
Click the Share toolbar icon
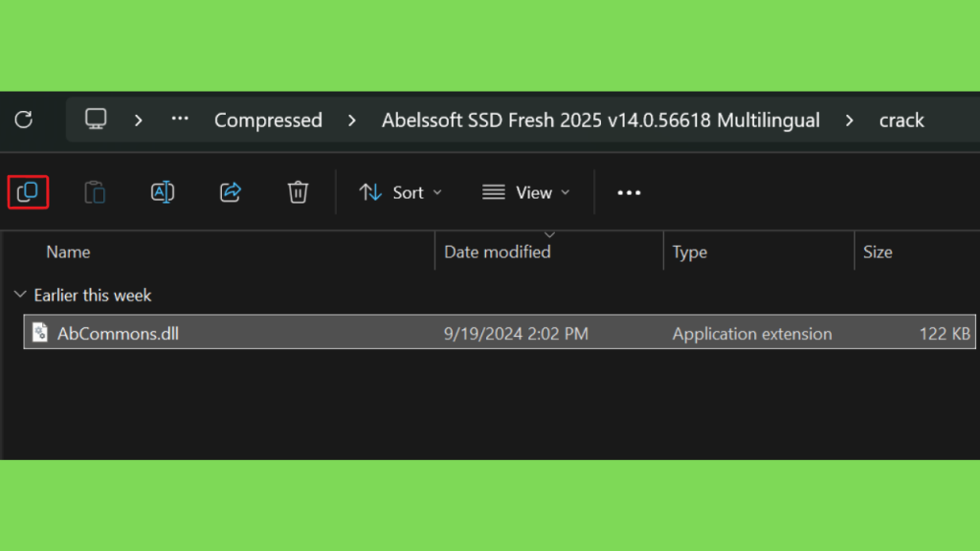[230, 191]
